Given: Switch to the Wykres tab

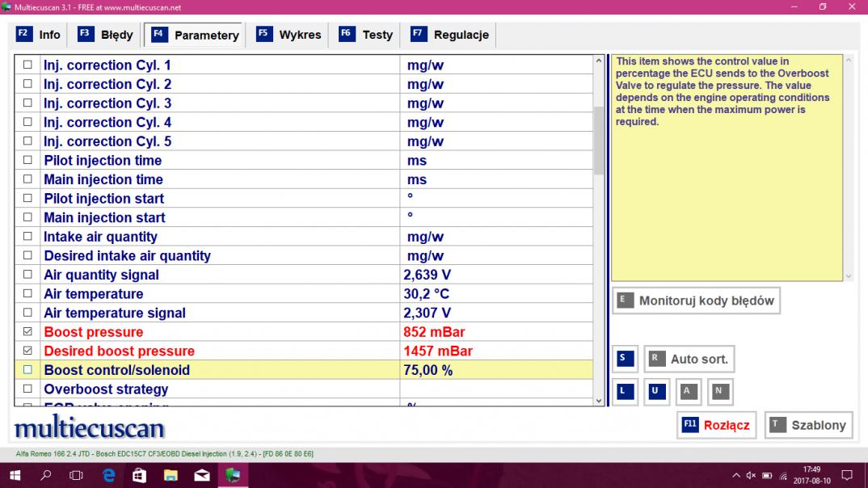Looking at the screenshot, I should [x=289, y=35].
